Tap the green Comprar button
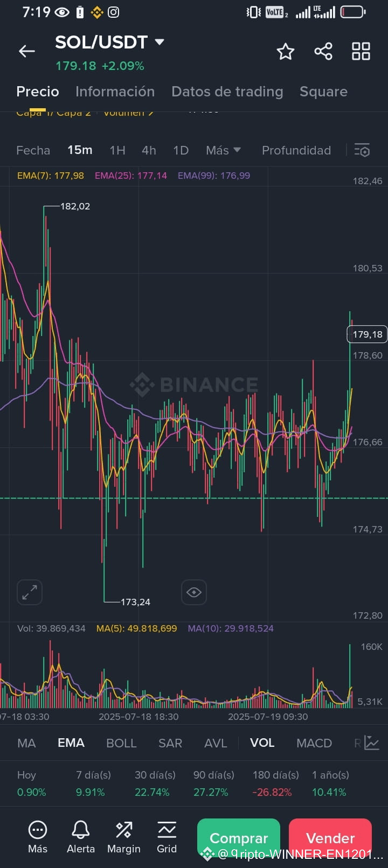Screen dimensions: 388x868 [x=239, y=838]
